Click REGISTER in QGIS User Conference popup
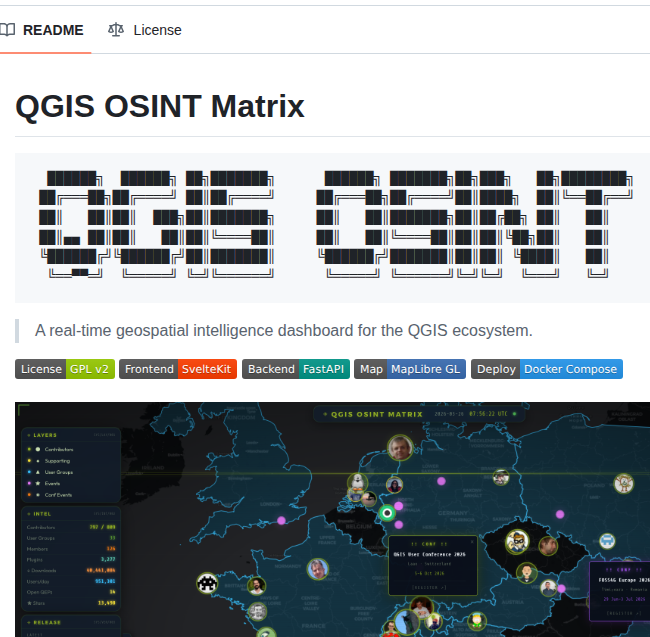This screenshot has height=637, width=650. [x=429, y=587]
